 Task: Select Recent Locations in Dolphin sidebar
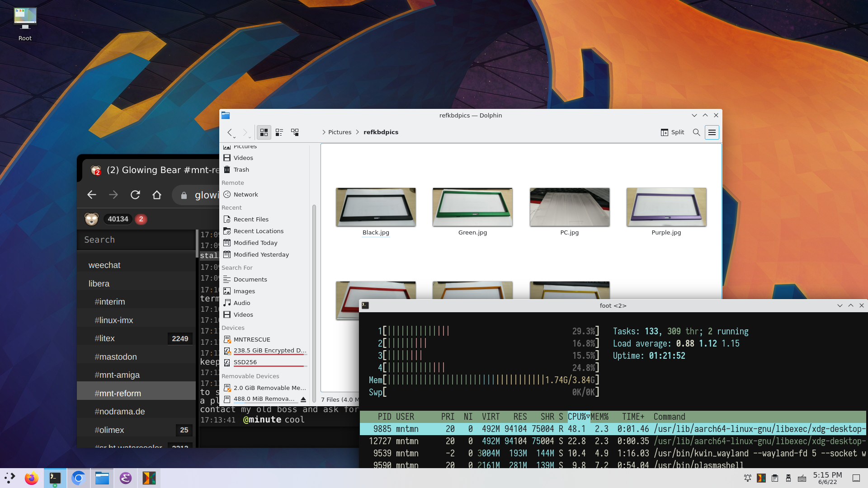click(264, 231)
